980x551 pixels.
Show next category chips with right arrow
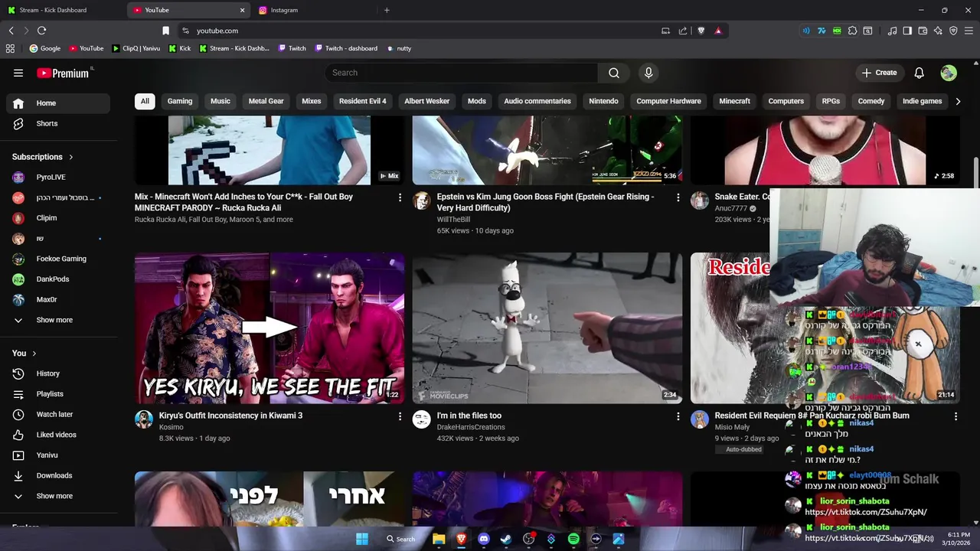click(957, 101)
